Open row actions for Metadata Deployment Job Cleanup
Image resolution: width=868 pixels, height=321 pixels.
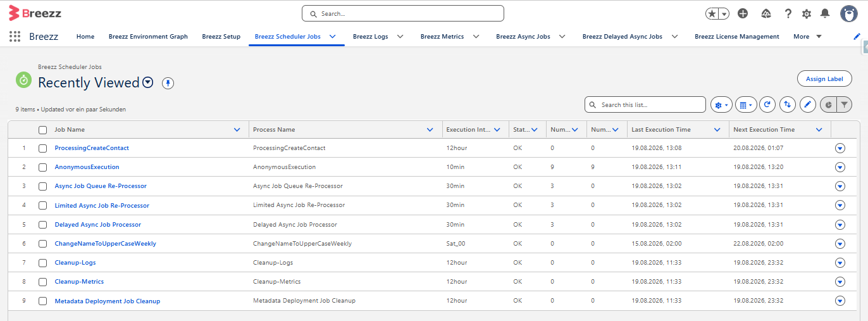point(840,301)
